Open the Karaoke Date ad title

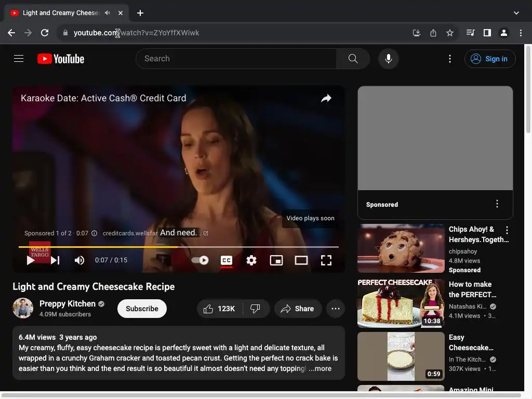click(x=103, y=98)
